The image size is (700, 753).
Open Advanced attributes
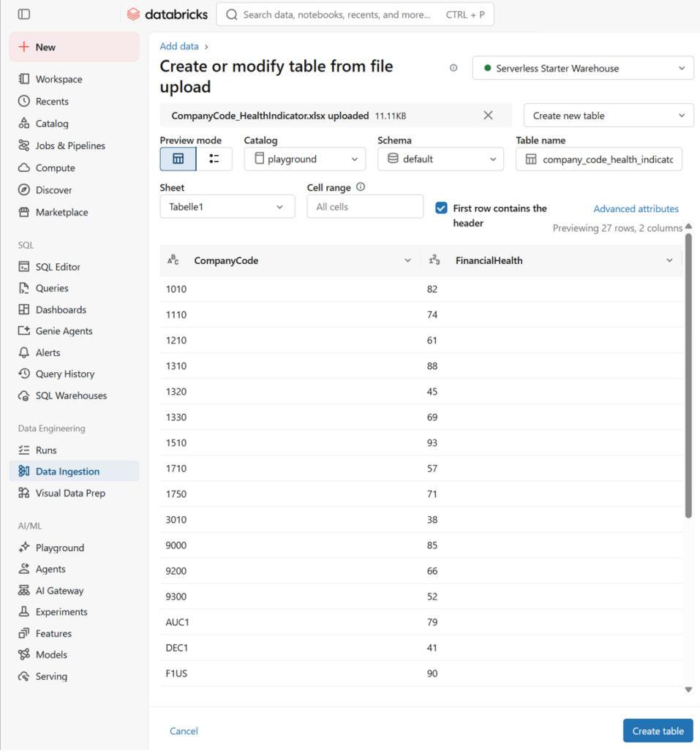click(636, 209)
